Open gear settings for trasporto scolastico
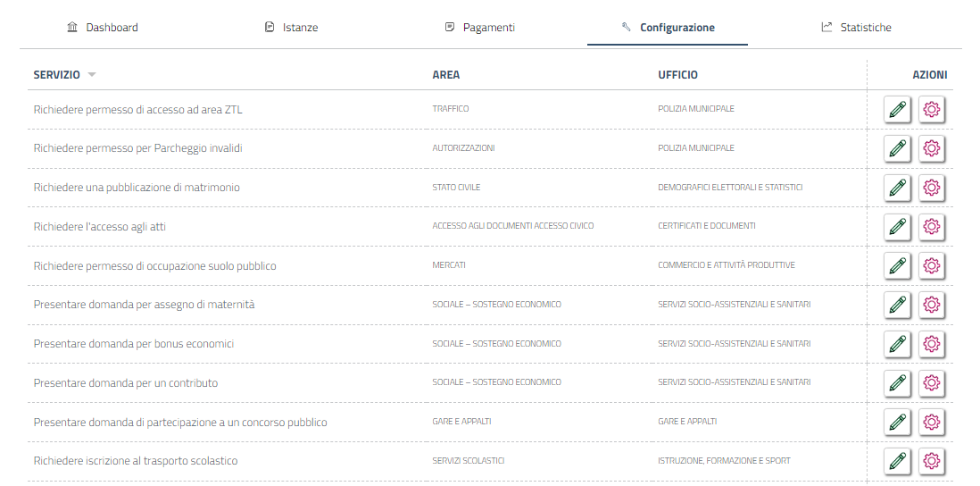The width and height of the screenshot is (980, 486). (x=932, y=461)
